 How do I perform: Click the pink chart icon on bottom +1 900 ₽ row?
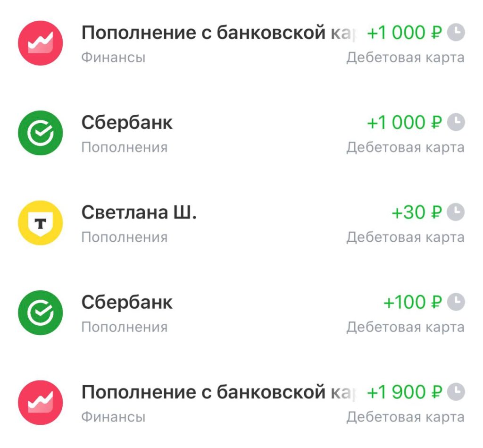tap(40, 401)
